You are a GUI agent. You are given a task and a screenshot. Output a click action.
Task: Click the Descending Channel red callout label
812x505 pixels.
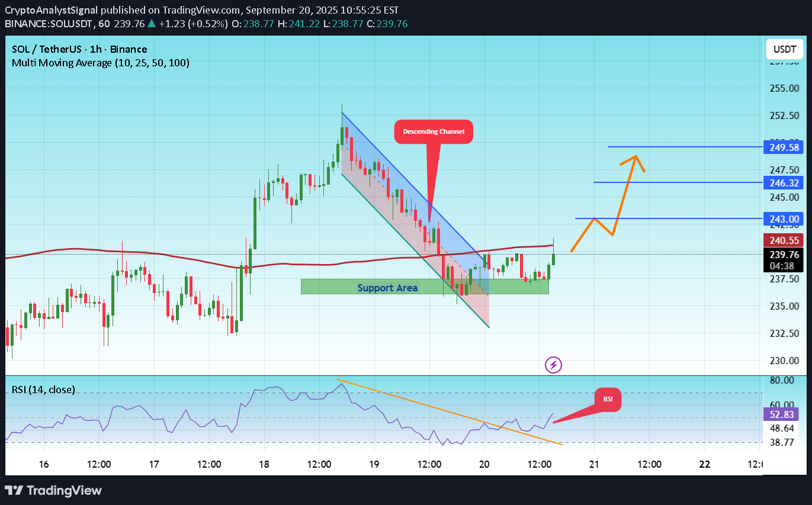tap(434, 131)
